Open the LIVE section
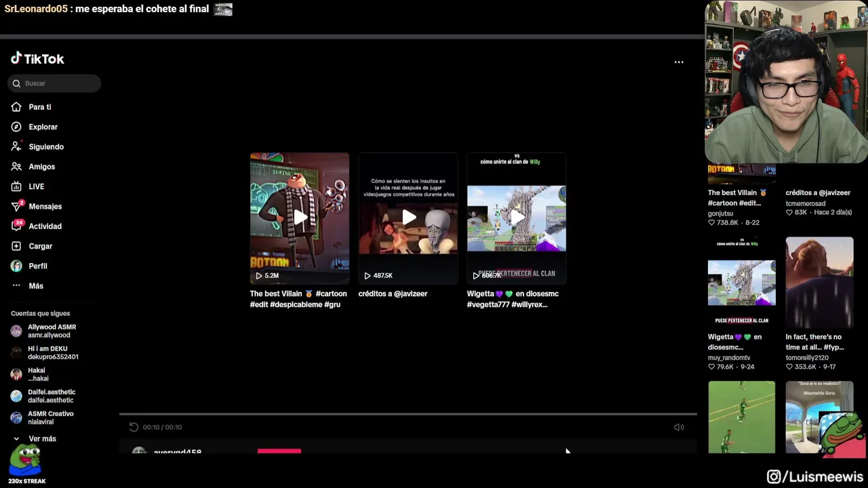Image resolution: width=868 pixels, height=488 pixels. click(37, 186)
